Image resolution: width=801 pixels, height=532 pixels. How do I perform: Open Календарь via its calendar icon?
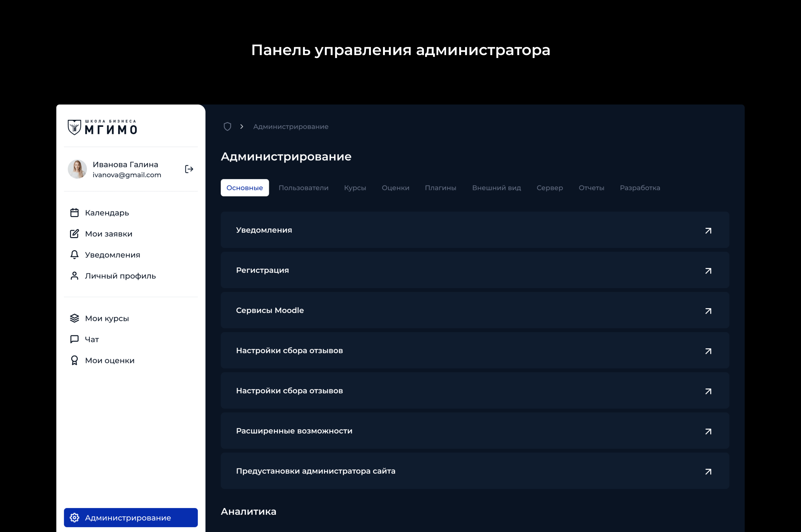[74, 213]
